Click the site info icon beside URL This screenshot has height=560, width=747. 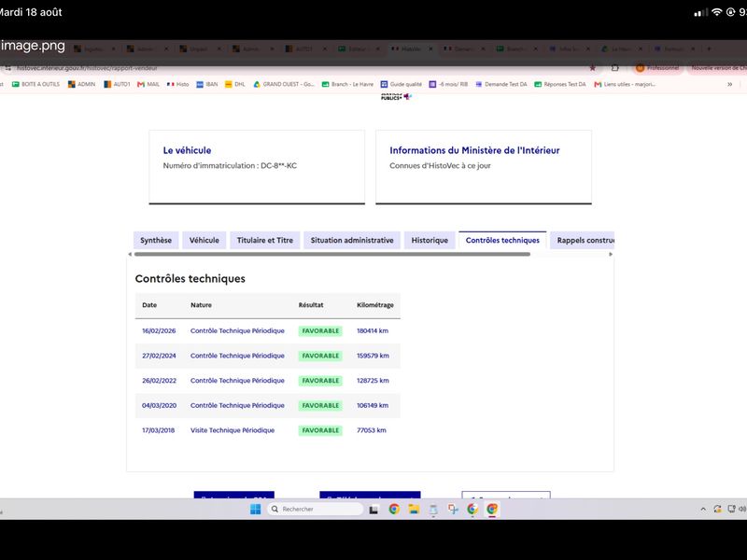[x=8, y=68]
